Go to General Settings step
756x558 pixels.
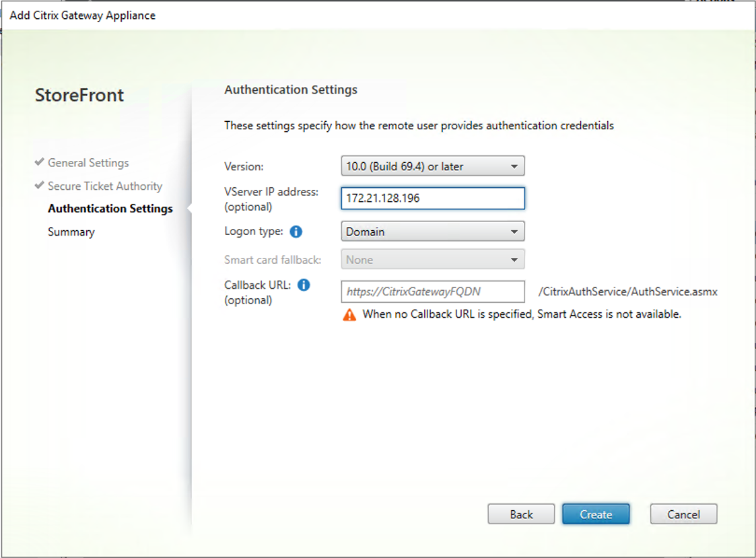click(88, 163)
